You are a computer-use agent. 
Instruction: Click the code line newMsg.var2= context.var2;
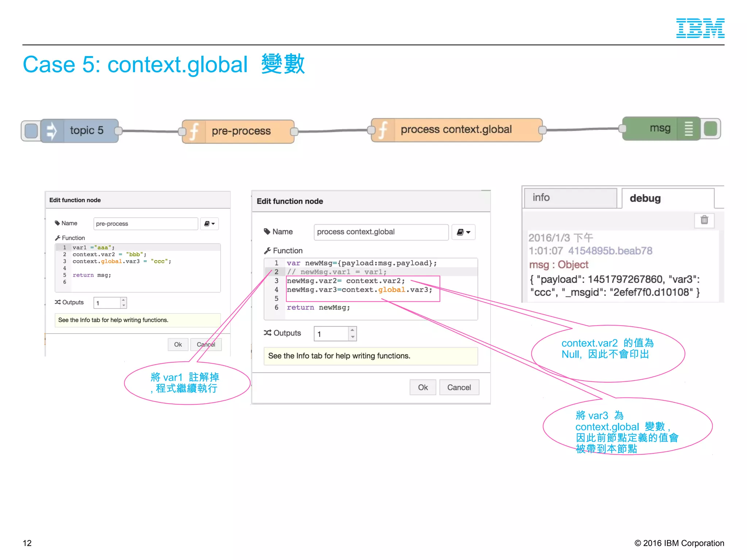click(x=346, y=281)
